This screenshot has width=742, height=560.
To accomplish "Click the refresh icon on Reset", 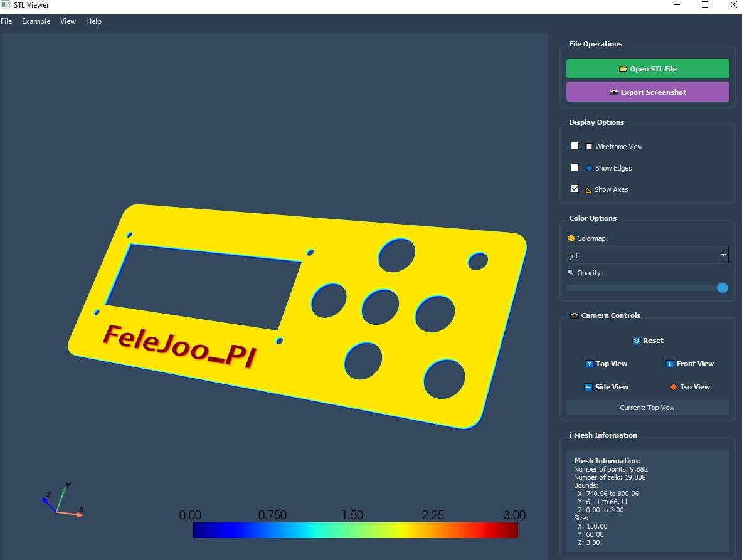I will pos(637,341).
